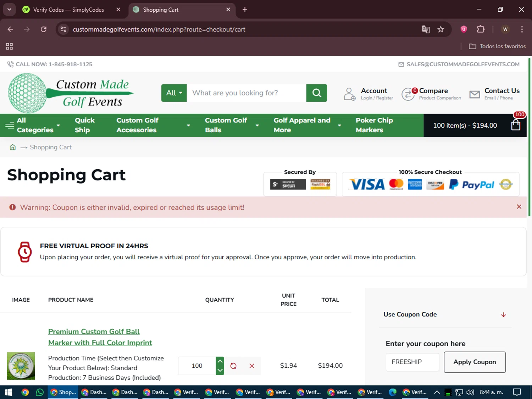
Task: Click the product search input field
Action: pos(246,93)
